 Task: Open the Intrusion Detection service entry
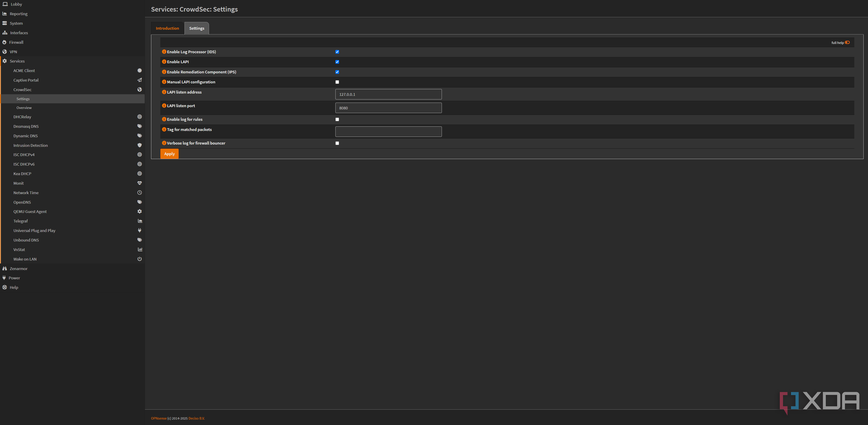coord(72,145)
